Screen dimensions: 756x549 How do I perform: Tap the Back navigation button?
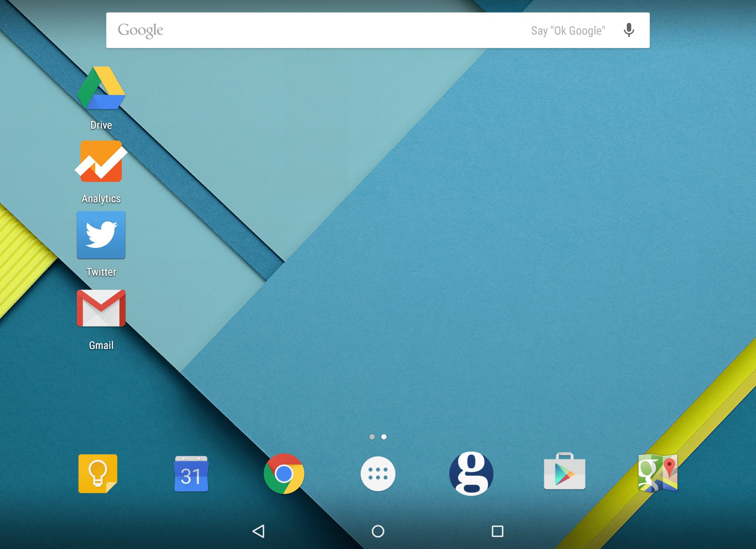coord(258,531)
